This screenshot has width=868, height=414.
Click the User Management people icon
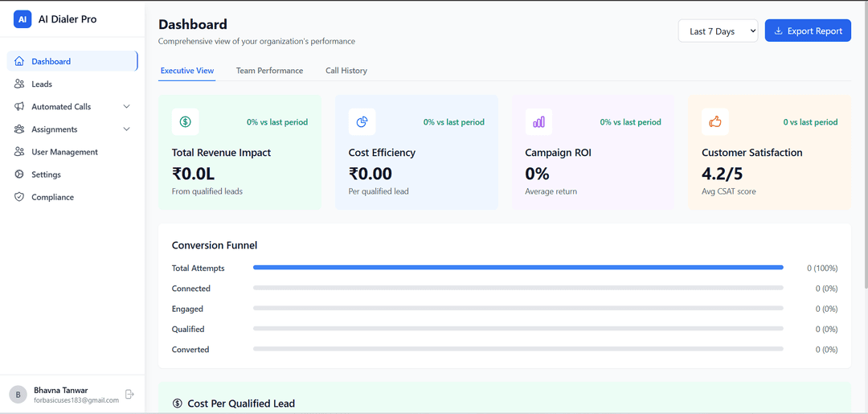pyautogui.click(x=19, y=152)
